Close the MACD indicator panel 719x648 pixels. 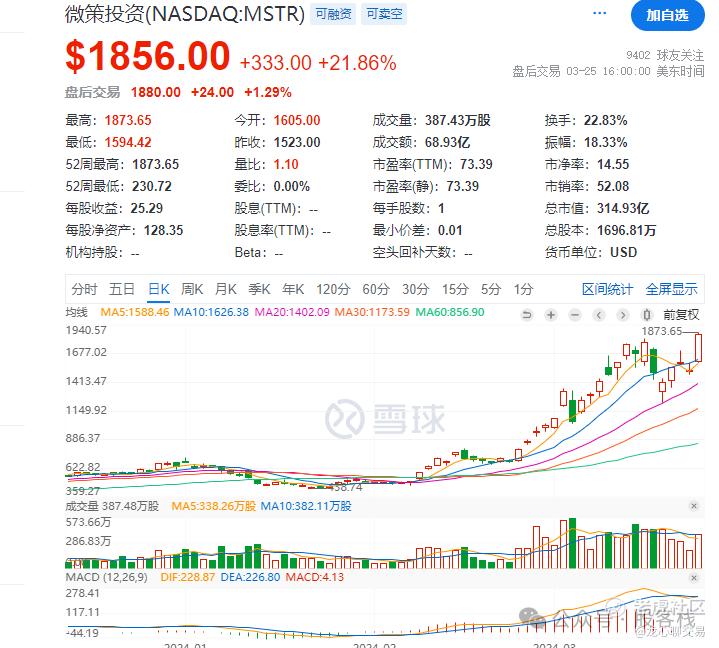point(694,577)
